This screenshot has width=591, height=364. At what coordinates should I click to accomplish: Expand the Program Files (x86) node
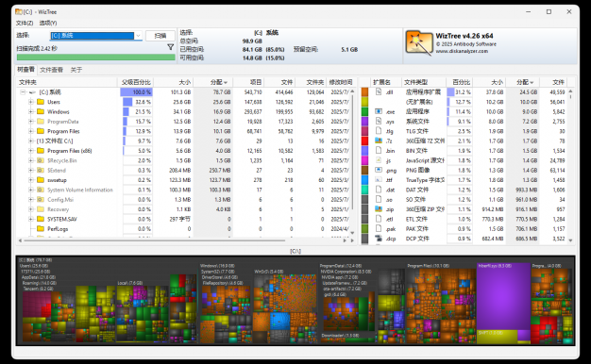tap(31, 151)
